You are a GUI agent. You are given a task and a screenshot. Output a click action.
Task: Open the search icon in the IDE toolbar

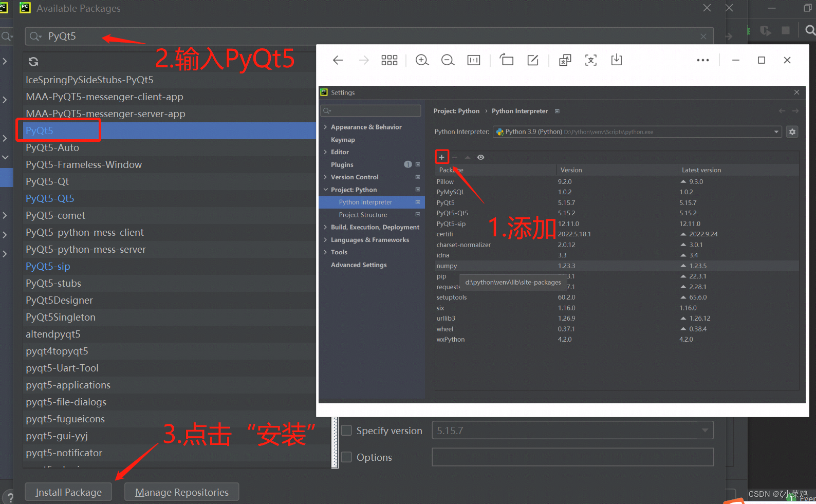click(810, 30)
